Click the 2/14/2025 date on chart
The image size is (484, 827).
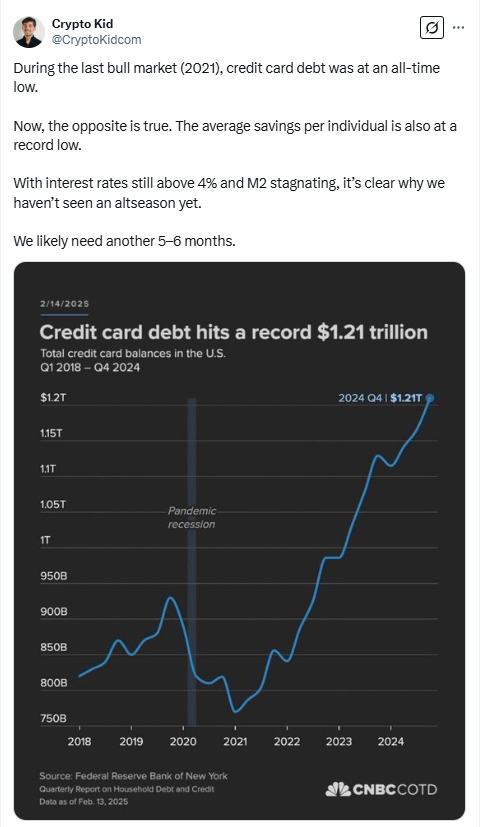point(64,304)
